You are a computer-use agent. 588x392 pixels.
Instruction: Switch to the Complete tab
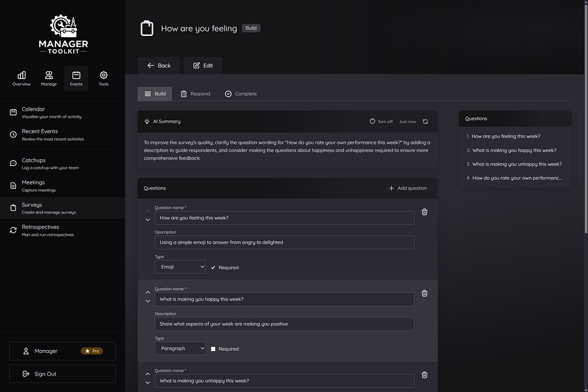240,94
